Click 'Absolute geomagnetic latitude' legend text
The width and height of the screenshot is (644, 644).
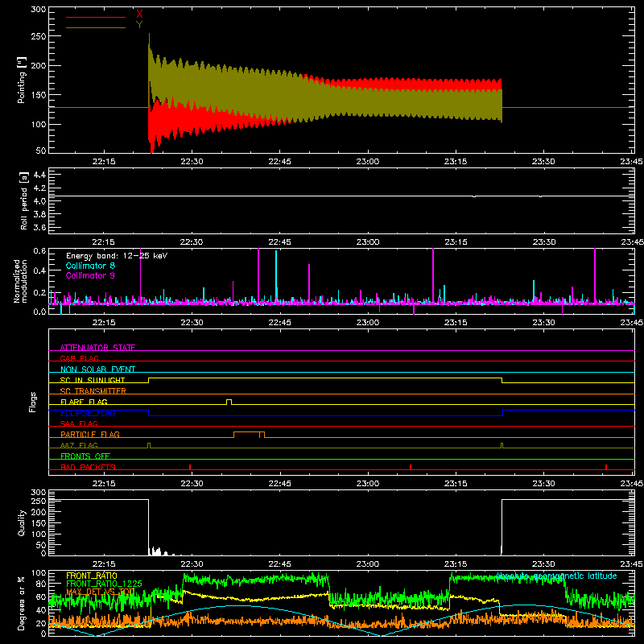[556, 576]
